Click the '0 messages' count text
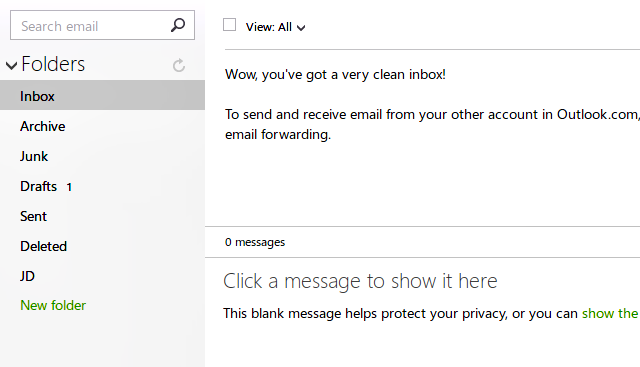This screenshot has width=640, height=367. click(x=255, y=242)
